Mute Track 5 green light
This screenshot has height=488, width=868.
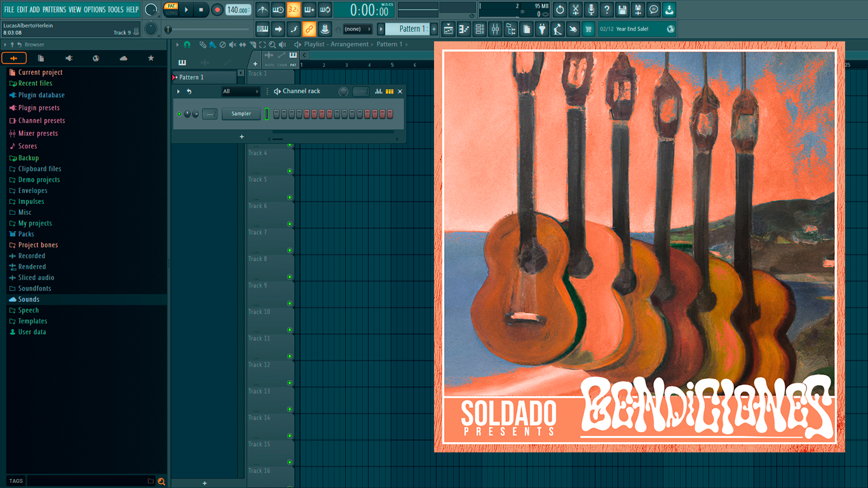(290, 198)
